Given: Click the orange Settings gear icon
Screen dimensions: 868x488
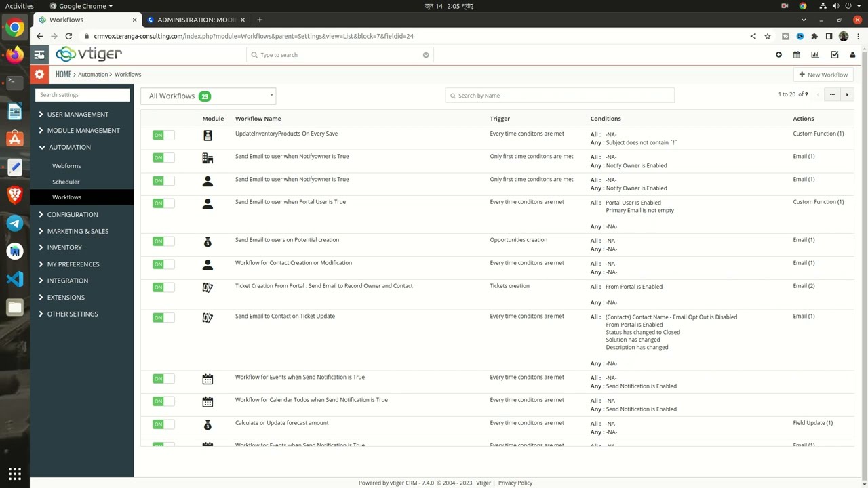Looking at the screenshot, I should pyautogui.click(x=39, y=75).
